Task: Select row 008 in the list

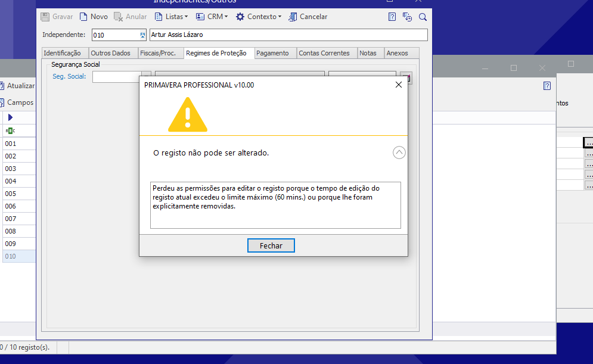Action: (19, 231)
